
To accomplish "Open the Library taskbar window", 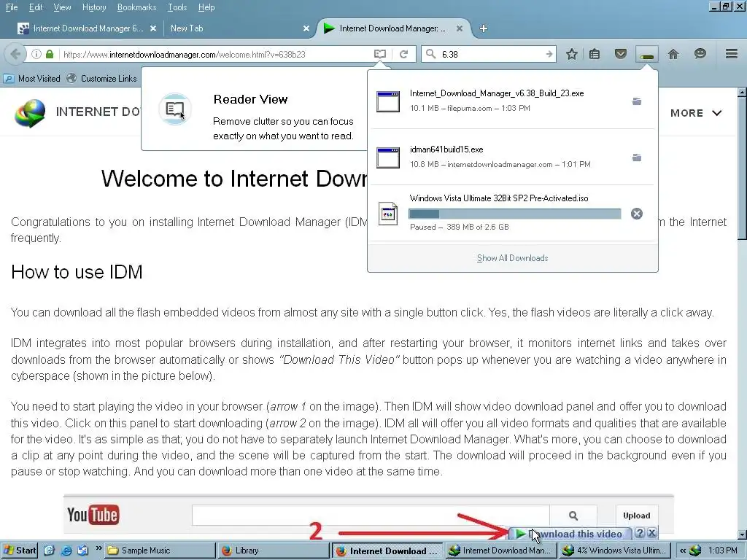I will coord(274,551).
